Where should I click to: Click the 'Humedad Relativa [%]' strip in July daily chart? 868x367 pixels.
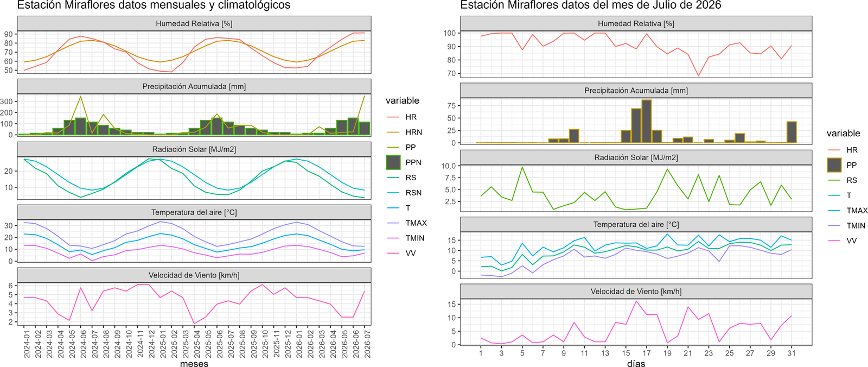[636, 23]
